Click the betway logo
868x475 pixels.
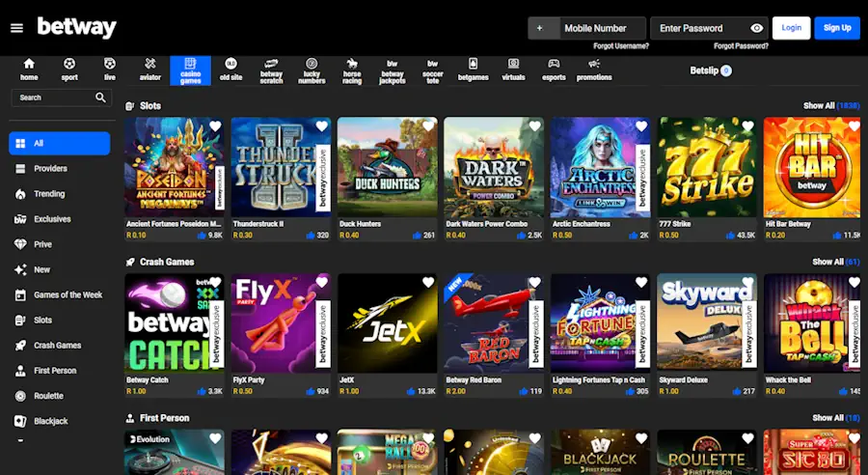pos(76,28)
